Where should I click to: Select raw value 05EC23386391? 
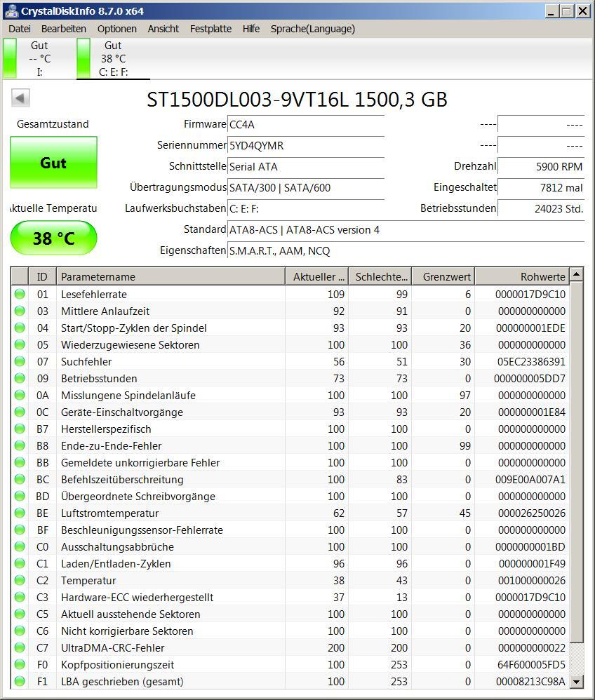pos(531,362)
